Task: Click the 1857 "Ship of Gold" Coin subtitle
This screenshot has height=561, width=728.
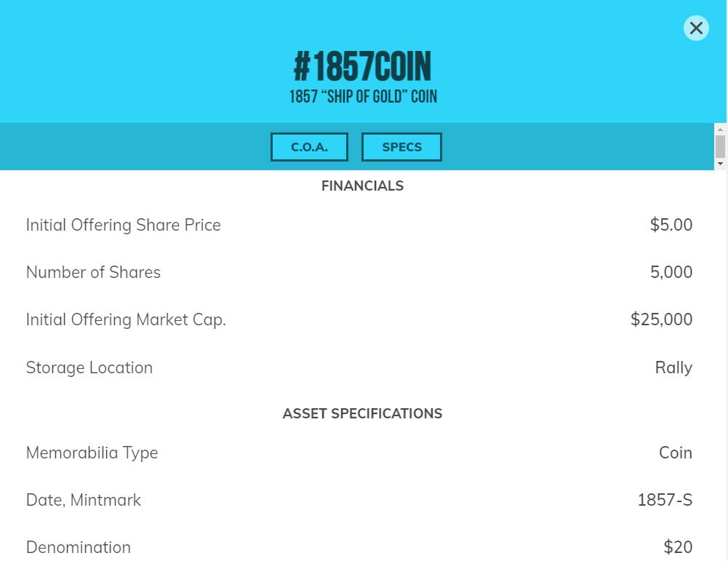Action: point(363,97)
